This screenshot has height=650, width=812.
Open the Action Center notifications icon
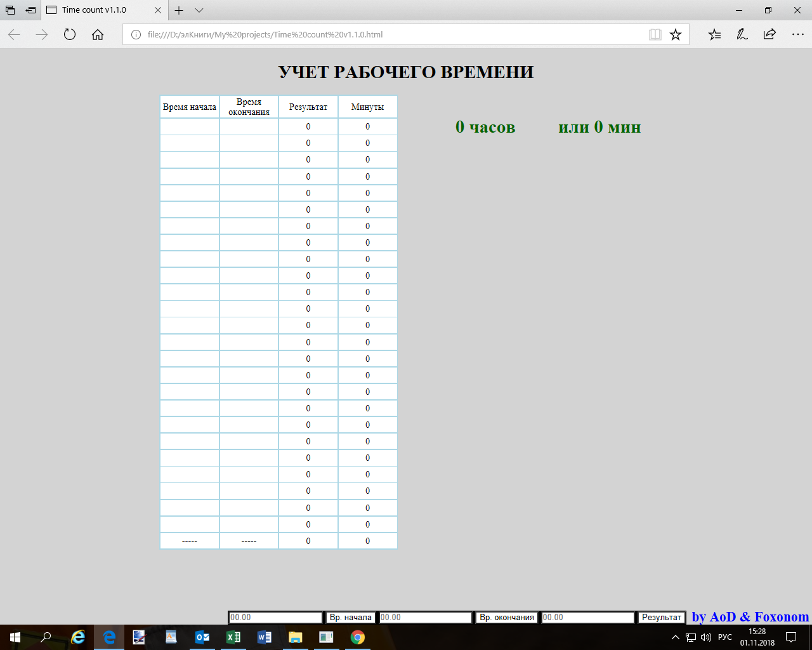pos(791,637)
